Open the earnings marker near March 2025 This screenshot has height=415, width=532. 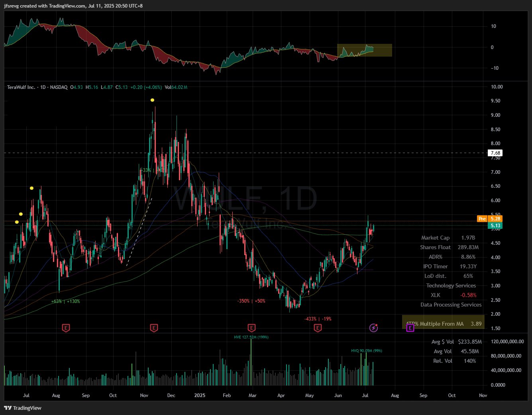pos(251,328)
